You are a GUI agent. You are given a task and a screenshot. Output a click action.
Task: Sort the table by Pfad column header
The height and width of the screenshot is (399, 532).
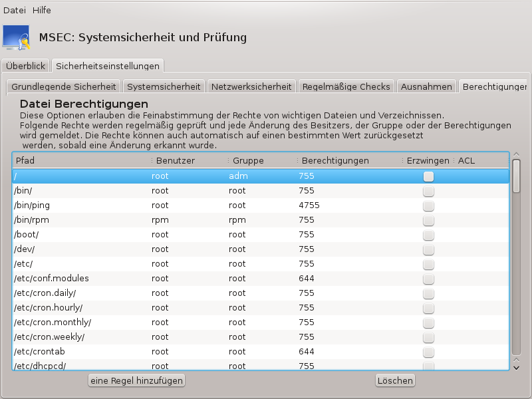(x=80, y=160)
